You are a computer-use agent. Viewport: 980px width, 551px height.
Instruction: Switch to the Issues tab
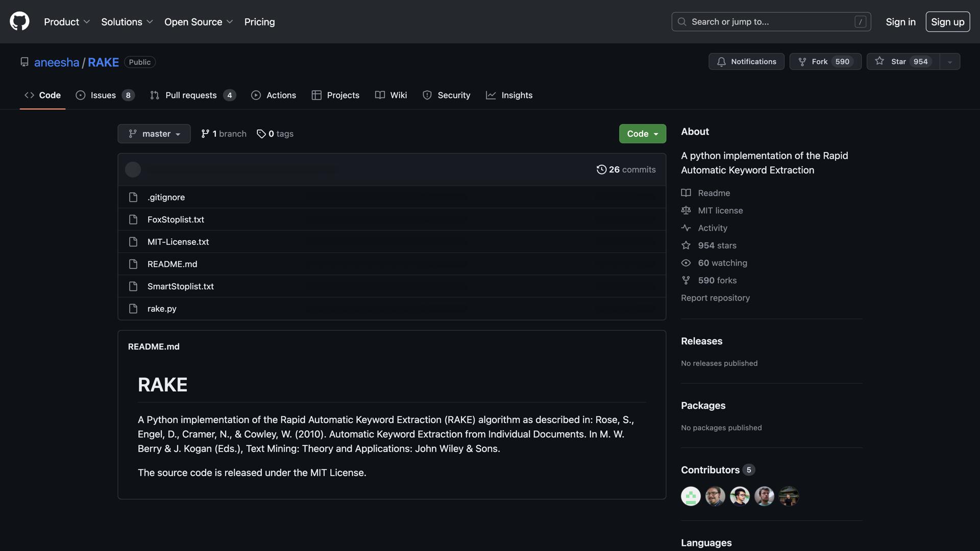click(x=104, y=95)
